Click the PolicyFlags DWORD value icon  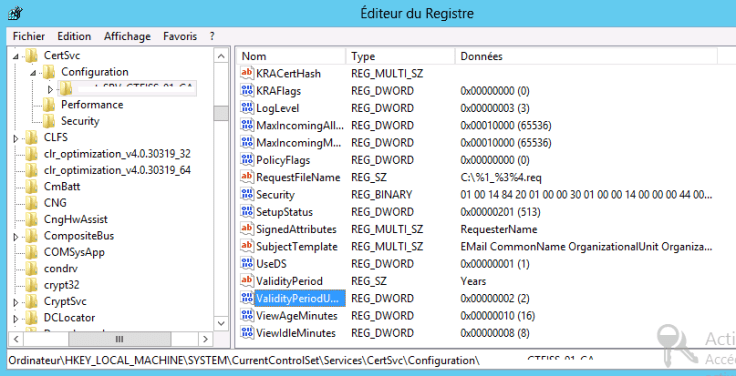[x=246, y=160]
